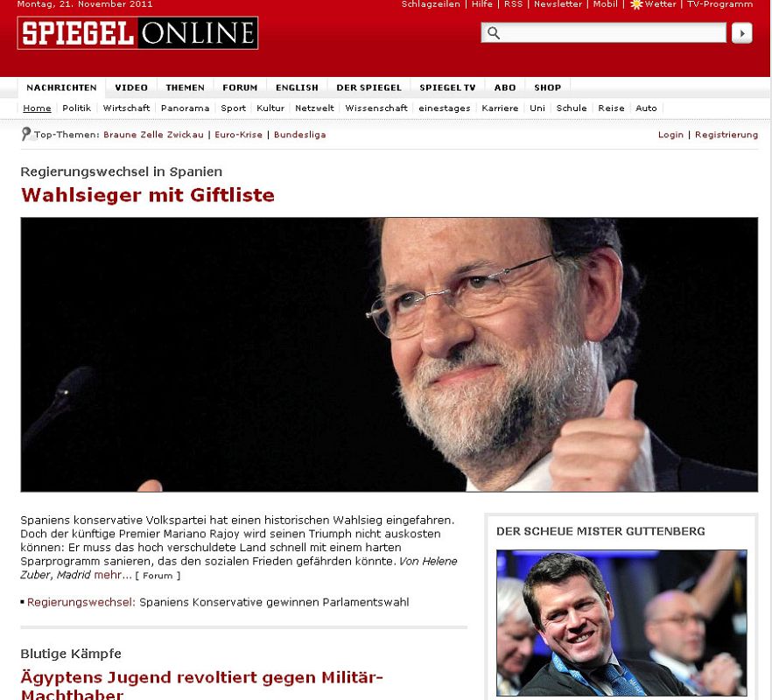
Task: Open headline Wahlsieger mit Giftliste
Action: coord(148,195)
